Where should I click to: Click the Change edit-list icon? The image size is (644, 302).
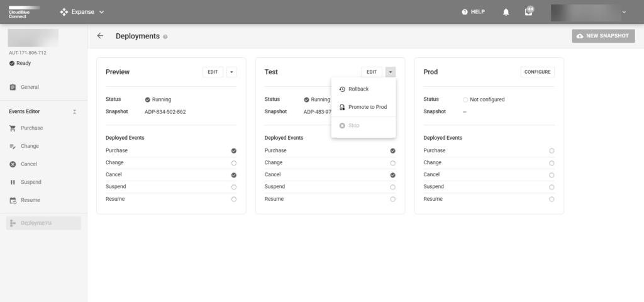[13, 146]
